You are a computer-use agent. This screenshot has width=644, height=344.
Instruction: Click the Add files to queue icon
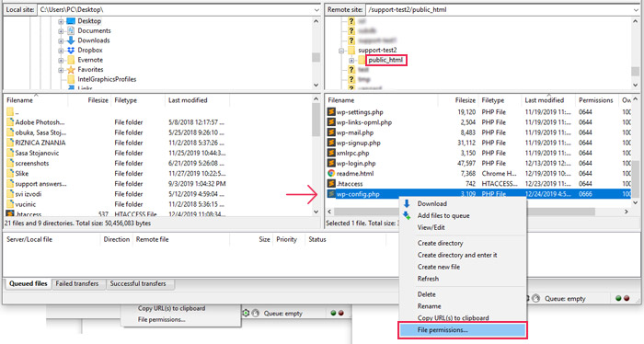click(407, 215)
